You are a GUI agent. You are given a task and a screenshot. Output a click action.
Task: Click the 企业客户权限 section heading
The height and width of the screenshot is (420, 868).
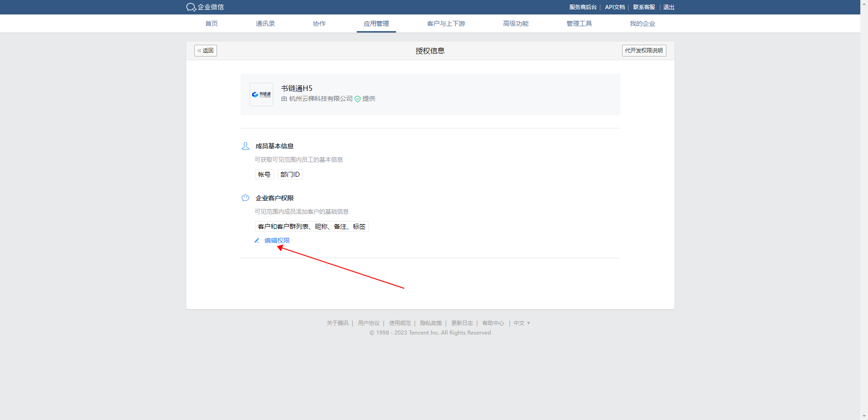[x=275, y=198]
